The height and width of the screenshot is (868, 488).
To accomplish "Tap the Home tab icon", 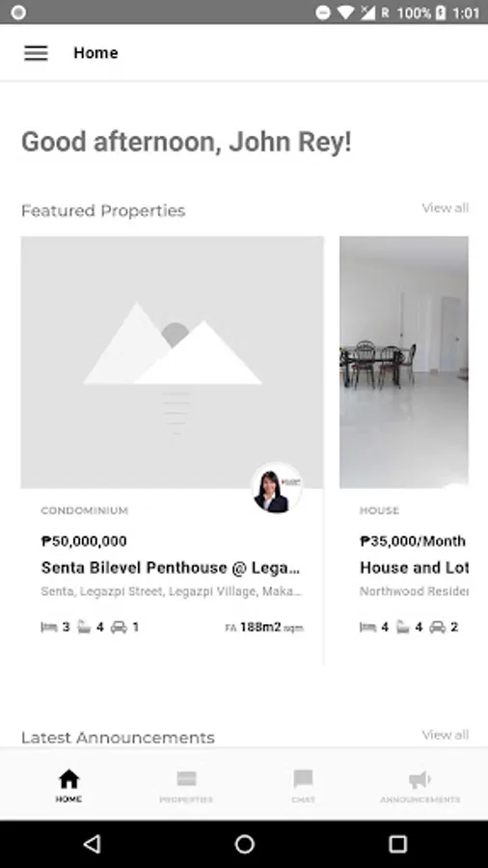I will [68, 779].
